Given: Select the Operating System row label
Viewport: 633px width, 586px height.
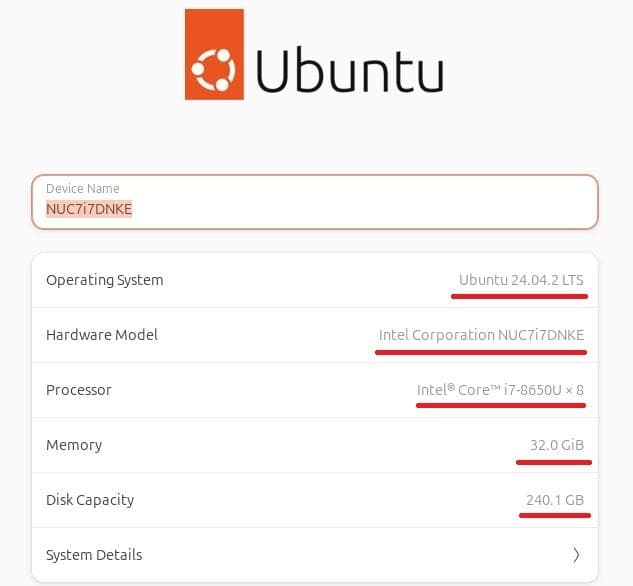Looking at the screenshot, I should pyautogui.click(x=104, y=280).
